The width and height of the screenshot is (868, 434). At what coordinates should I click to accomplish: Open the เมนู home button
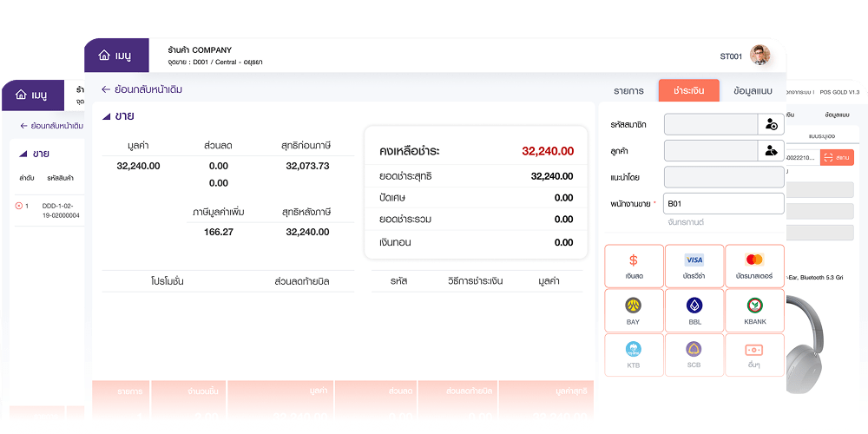coord(115,56)
